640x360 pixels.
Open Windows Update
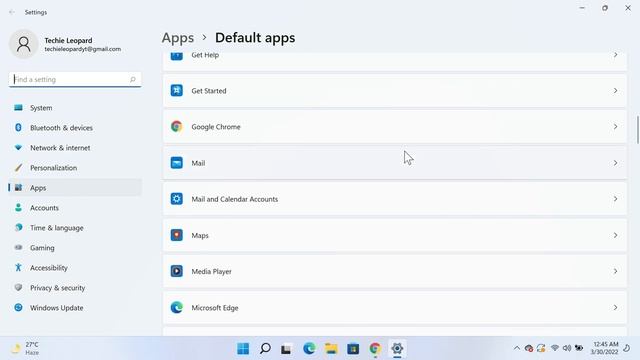pos(75,308)
